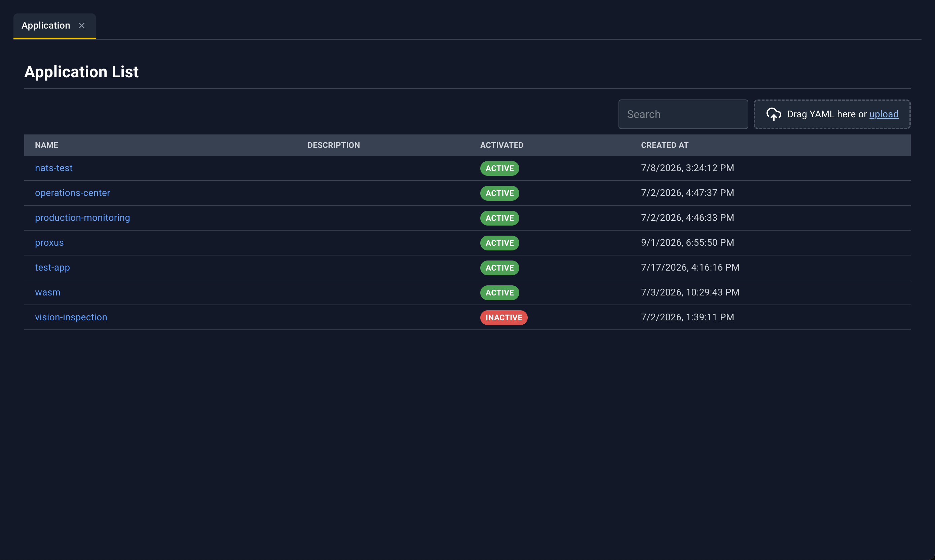This screenshot has height=560, width=935.
Task: Click the date 7/17/2026, 4:16:16 PM
Action: (690, 268)
